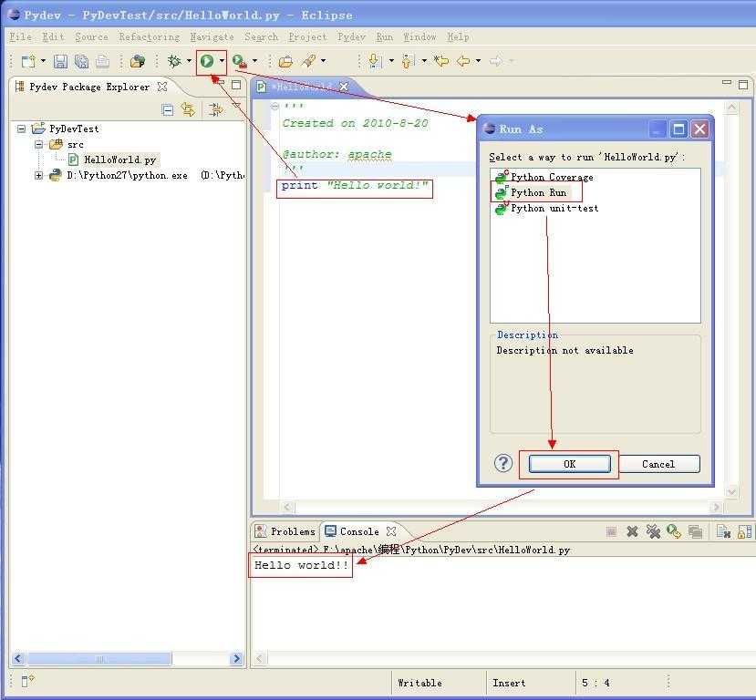The height and width of the screenshot is (700, 756).
Task: Select the Pydev Package Explorer tab
Action: tap(89, 87)
